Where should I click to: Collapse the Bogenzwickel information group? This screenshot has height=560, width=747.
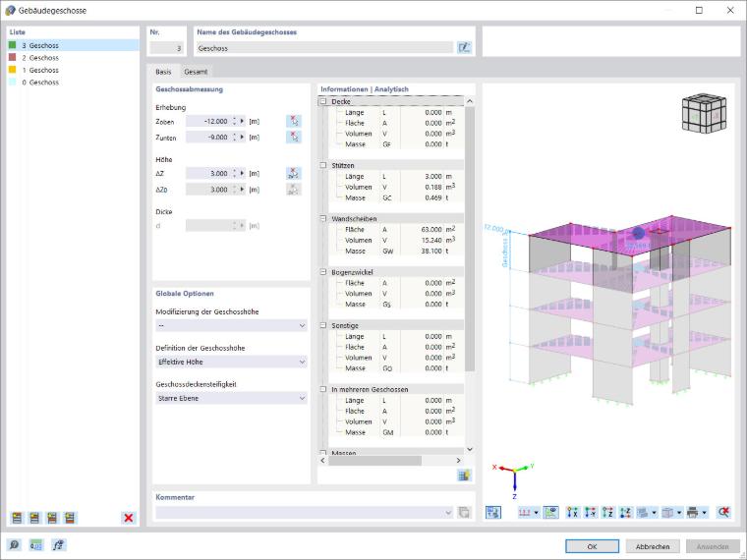coord(323,272)
